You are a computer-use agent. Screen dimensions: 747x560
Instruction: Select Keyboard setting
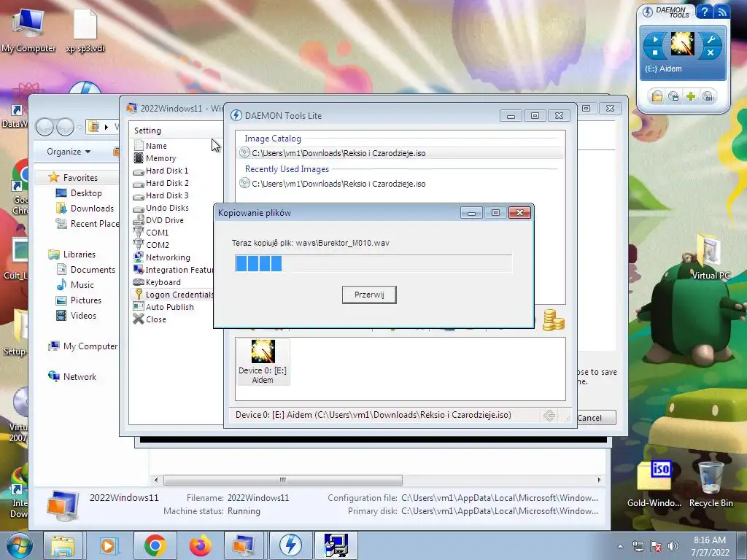(158, 282)
